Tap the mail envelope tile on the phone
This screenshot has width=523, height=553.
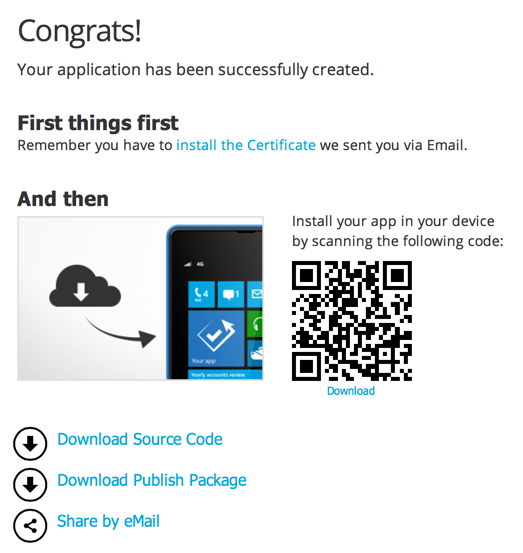coord(255,294)
